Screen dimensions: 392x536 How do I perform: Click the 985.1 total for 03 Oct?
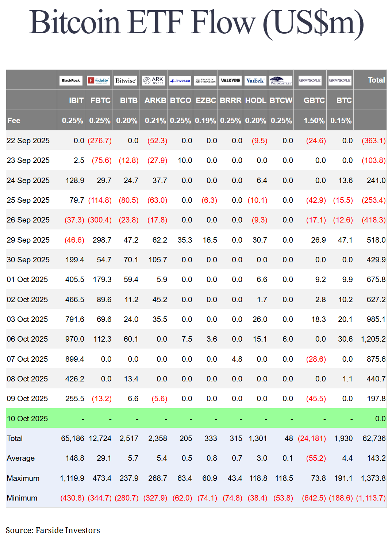[x=376, y=319]
